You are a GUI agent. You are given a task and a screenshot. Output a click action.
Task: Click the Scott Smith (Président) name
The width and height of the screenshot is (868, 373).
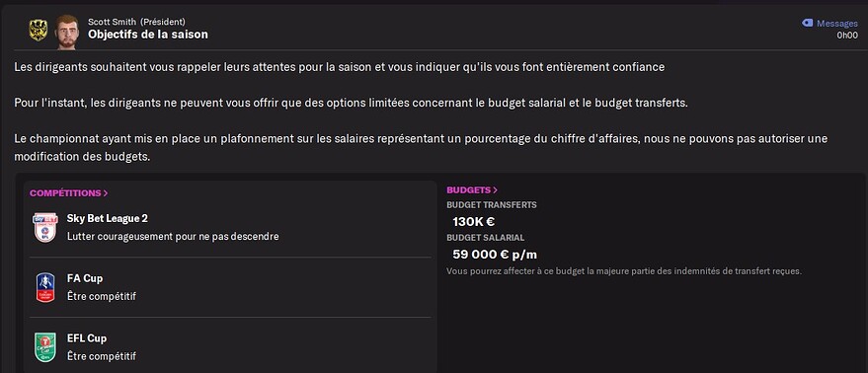pyautogui.click(x=136, y=22)
